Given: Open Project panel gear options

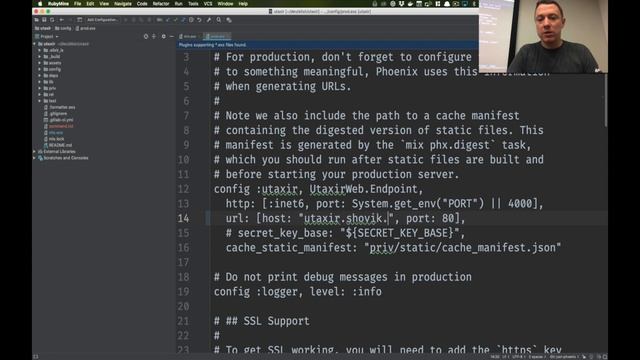Looking at the screenshot, I should click(164, 36).
